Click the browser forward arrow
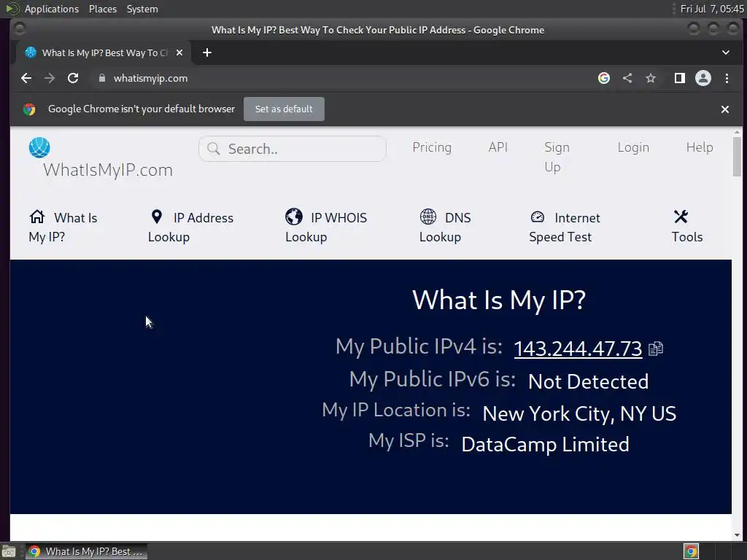This screenshot has height=560, width=747. coord(50,78)
